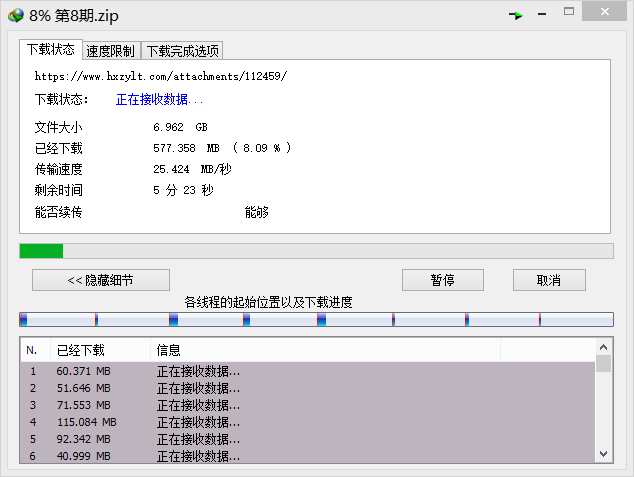Pause the download with 暂停
Viewport: 634px width, 477px height.
coord(443,280)
